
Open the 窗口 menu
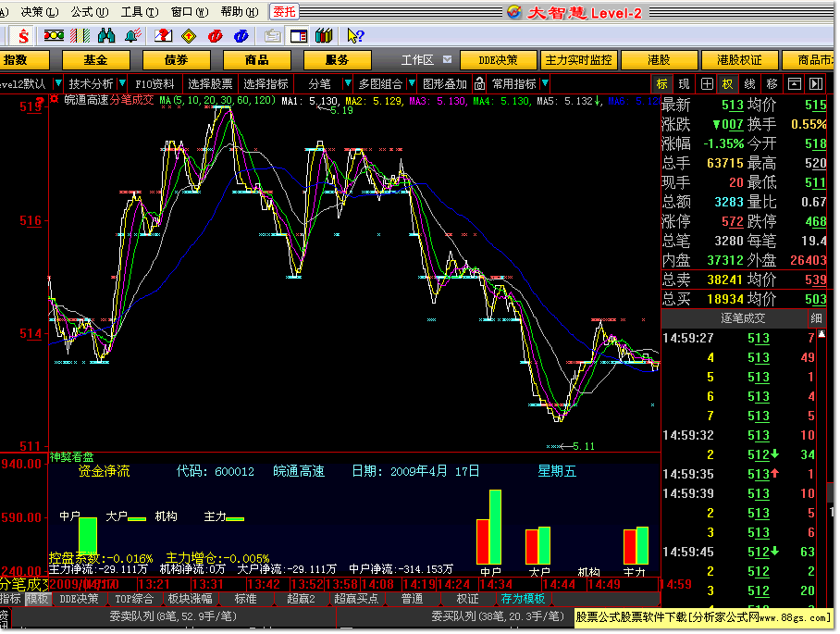pos(189,12)
